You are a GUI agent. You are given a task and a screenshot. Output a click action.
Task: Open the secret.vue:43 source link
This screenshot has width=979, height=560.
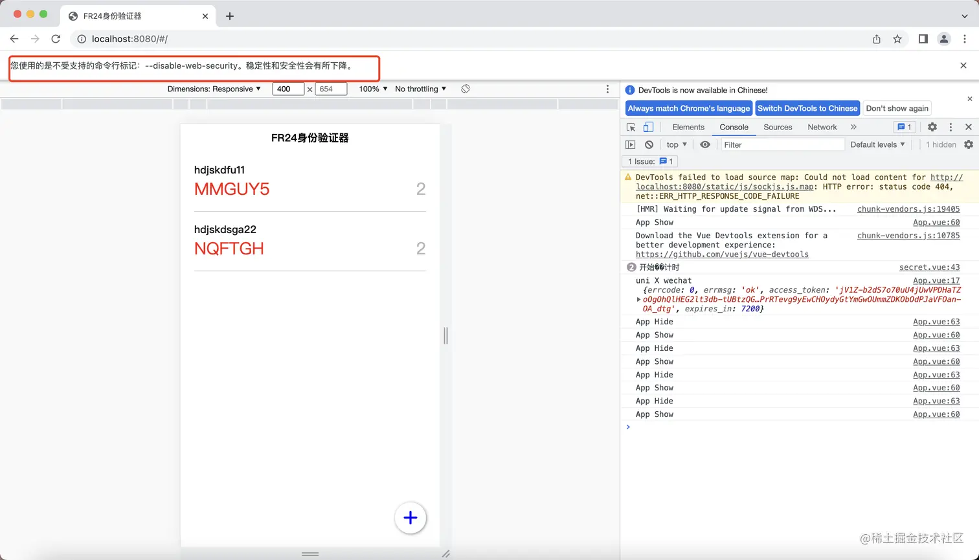[929, 267]
